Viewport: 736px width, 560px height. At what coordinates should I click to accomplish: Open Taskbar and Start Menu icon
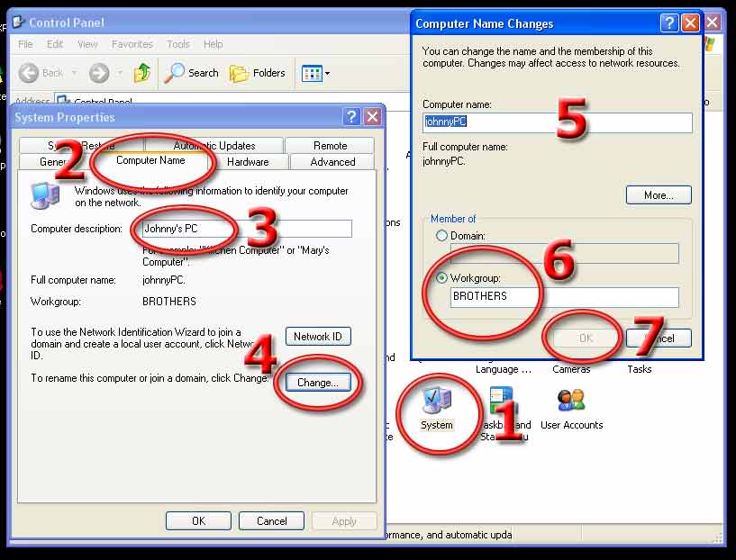pos(505,412)
